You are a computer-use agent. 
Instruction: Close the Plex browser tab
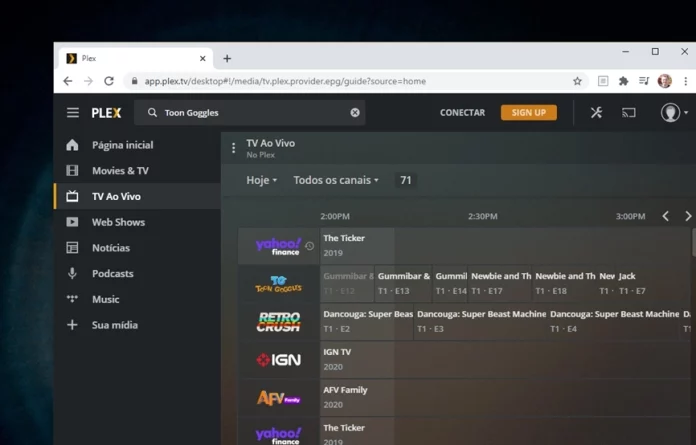coord(202,59)
